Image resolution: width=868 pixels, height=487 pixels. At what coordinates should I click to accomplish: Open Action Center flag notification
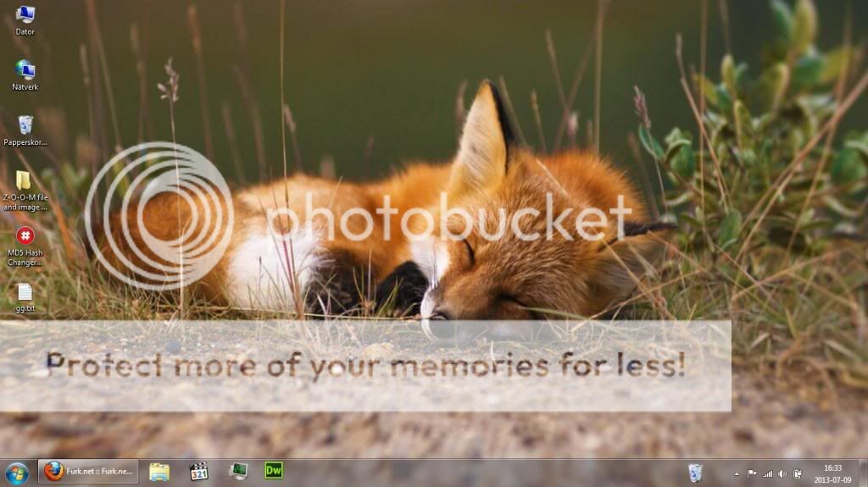tap(752, 473)
